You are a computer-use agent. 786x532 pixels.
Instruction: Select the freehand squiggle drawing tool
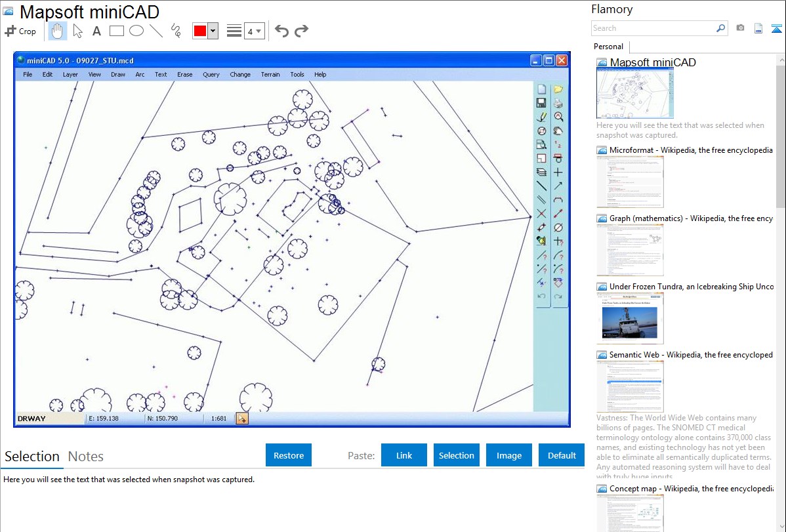176,31
